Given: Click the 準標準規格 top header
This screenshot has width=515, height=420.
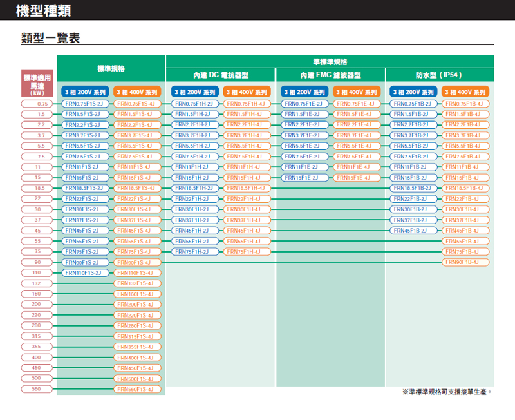Looking at the screenshot, I should coord(330,62).
